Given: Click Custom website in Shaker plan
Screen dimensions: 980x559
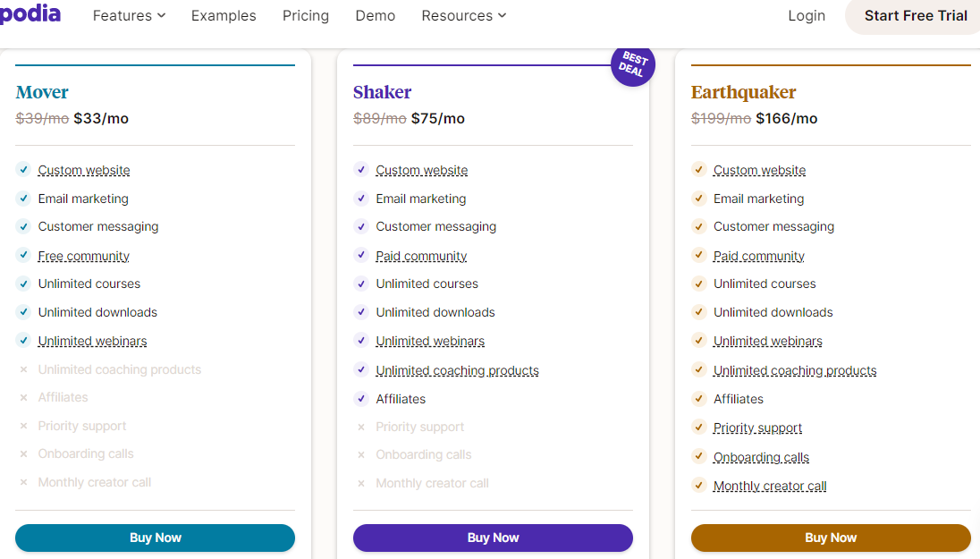Looking at the screenshot, I should (422, 170).
